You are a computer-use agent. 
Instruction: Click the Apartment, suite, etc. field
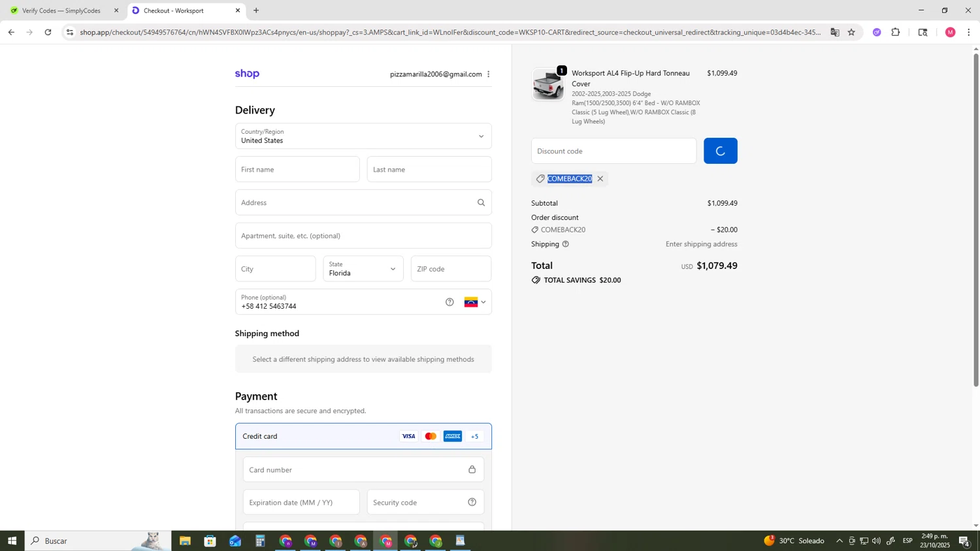[363, 236]
